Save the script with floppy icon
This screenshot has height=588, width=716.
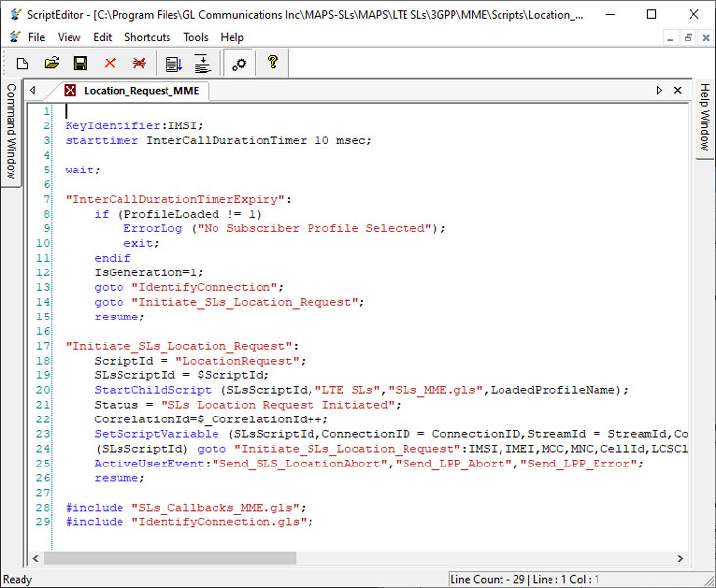[x=80, y=63]
